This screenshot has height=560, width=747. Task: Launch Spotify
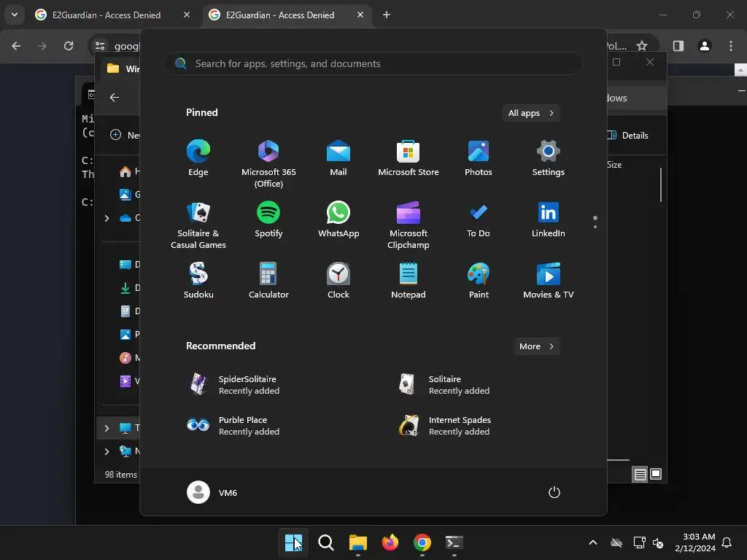click(x=268, y=219)
